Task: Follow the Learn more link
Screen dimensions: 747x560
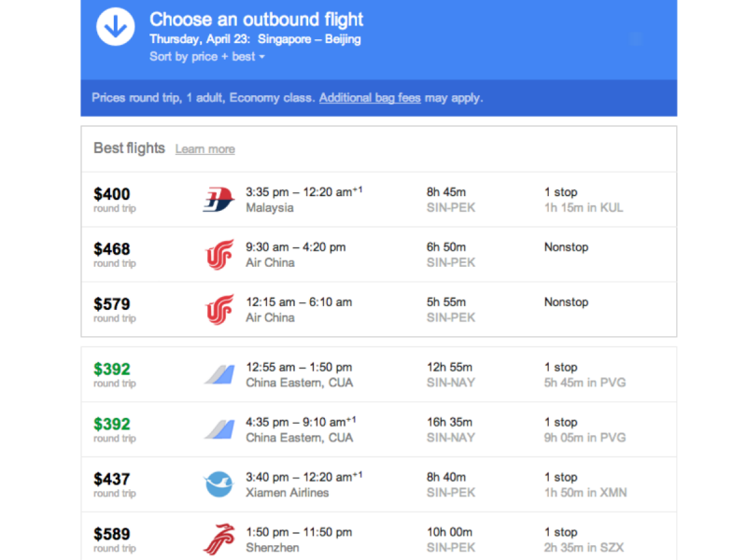Action: click(x=205, y=149)
